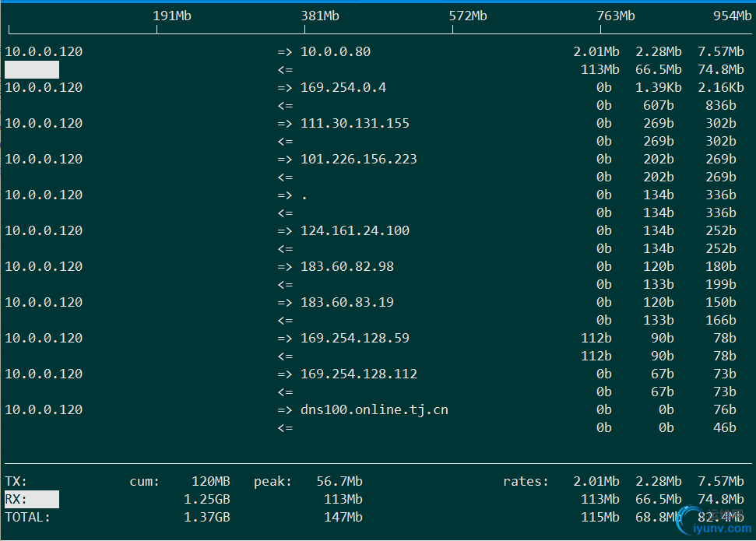Select destination host 101.226.156.223
The width and height of the screenshot is (756, 541).
click(x=359, y=159)
